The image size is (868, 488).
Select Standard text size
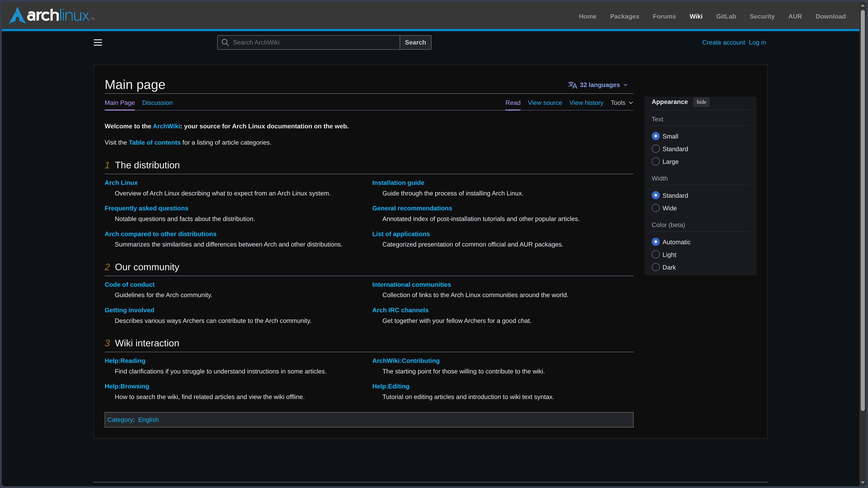[655, 149]
